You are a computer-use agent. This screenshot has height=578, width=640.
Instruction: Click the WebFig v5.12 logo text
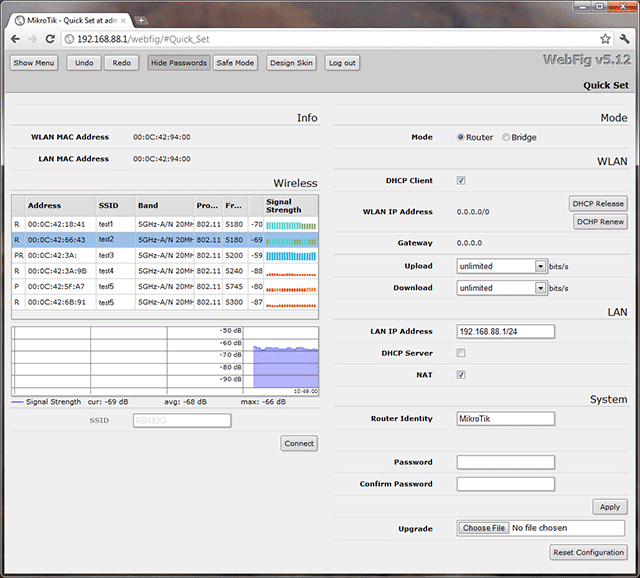pyautogui.click(x=587, y=60)
